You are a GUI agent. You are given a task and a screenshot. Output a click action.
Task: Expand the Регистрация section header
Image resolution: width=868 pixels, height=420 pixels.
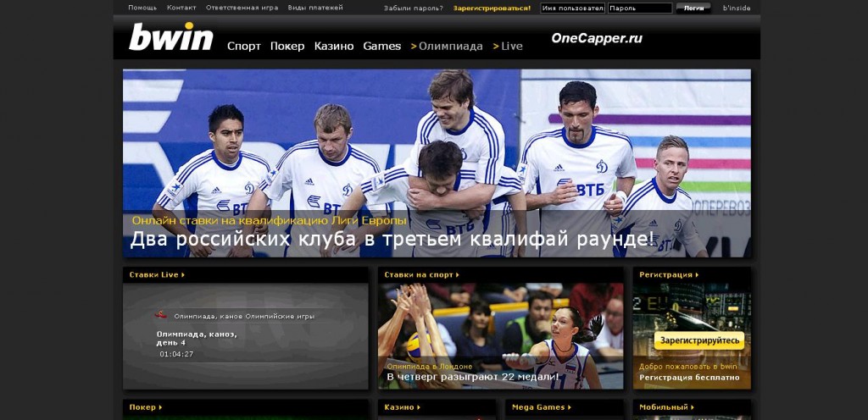(x=669, y=274)
